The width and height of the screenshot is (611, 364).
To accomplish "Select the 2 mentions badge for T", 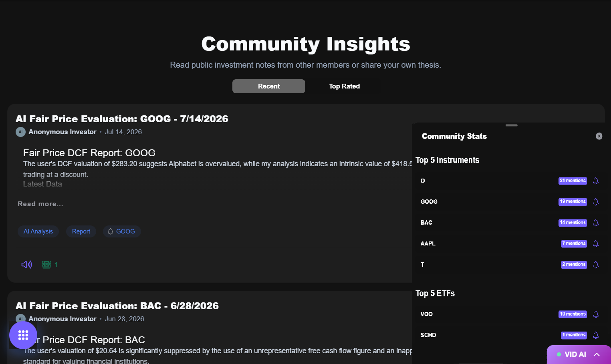I will click(574, 264).
